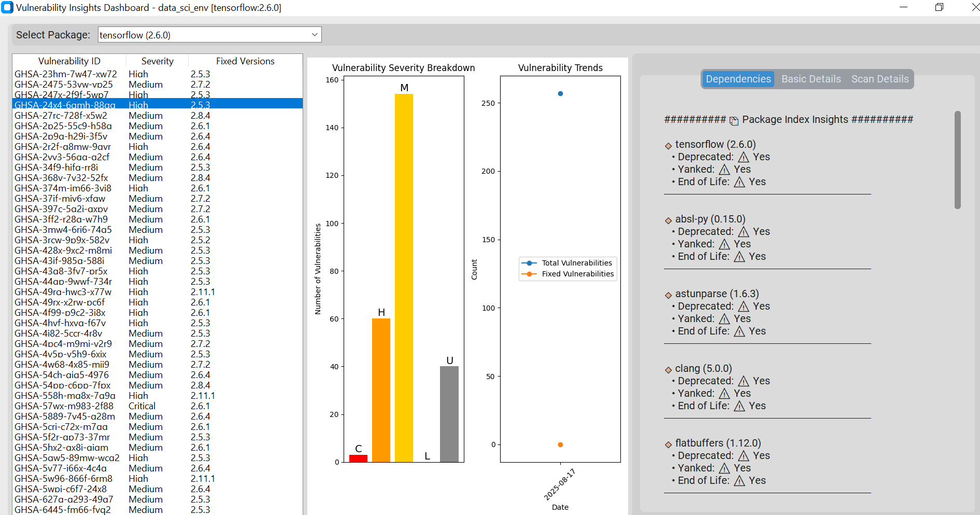Click the warning icon beside astunparse Yanked
Screen dimensions: 980x515
725,319
